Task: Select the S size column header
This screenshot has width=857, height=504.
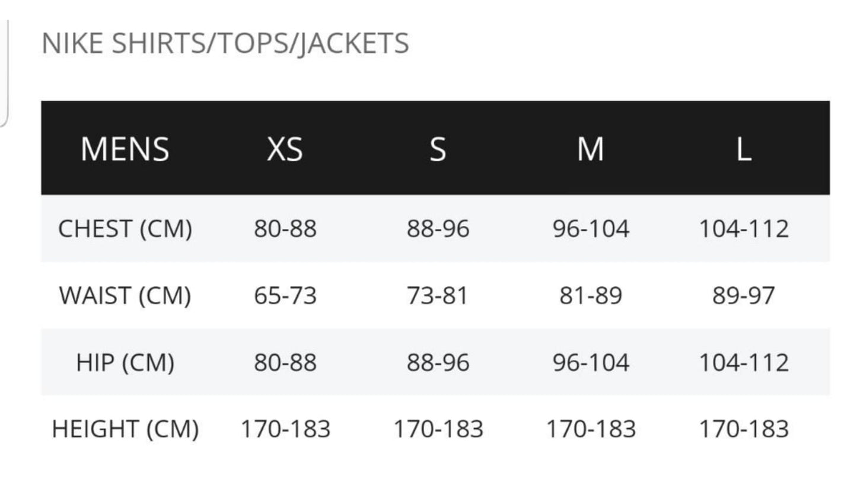Action: click(438, 148)
